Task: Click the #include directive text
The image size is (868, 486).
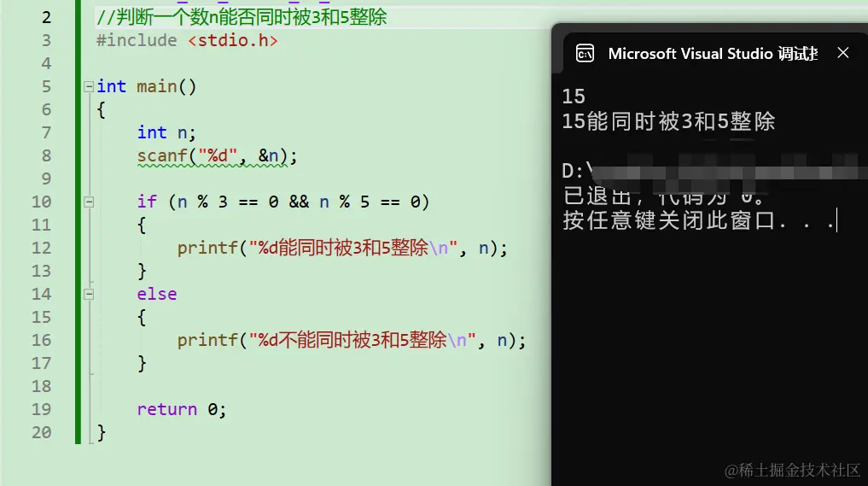Action: click(137, 40)
